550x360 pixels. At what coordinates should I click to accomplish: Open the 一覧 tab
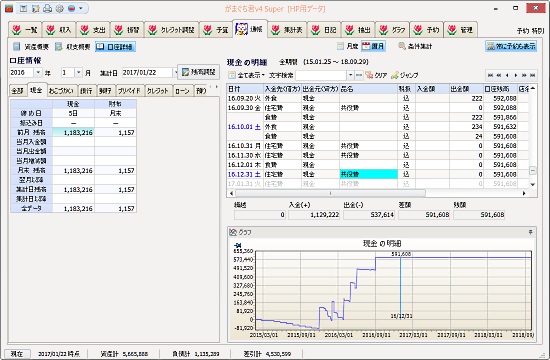(25, 30)
